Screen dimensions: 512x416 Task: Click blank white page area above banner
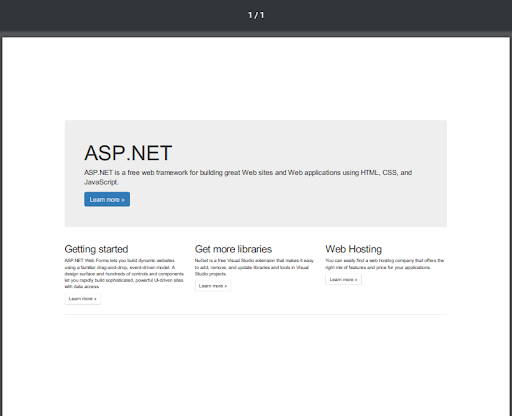[256, 78]
